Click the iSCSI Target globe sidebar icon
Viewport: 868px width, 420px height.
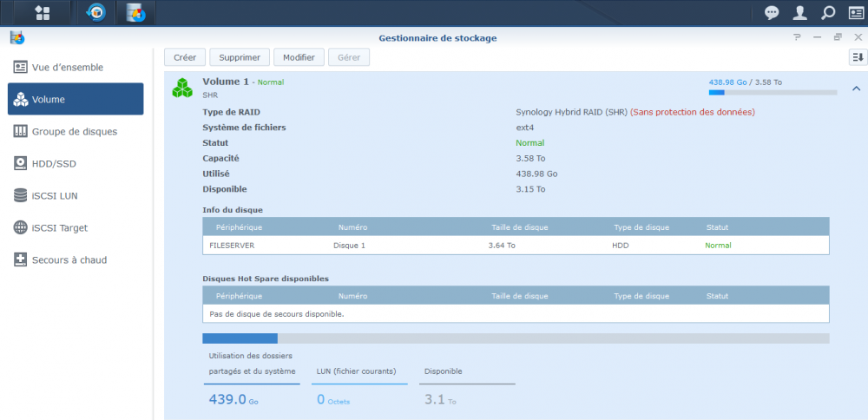point(21,227)
